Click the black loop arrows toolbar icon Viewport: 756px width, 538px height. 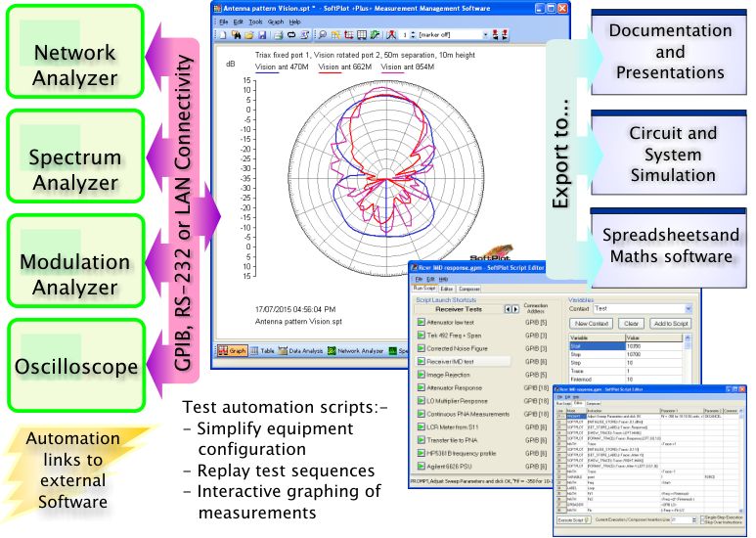point(291,34)
